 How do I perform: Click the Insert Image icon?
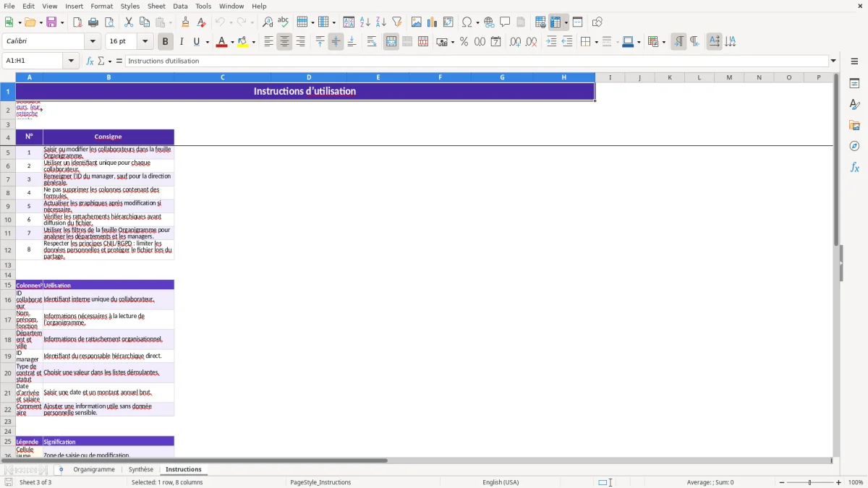[417, 22]
